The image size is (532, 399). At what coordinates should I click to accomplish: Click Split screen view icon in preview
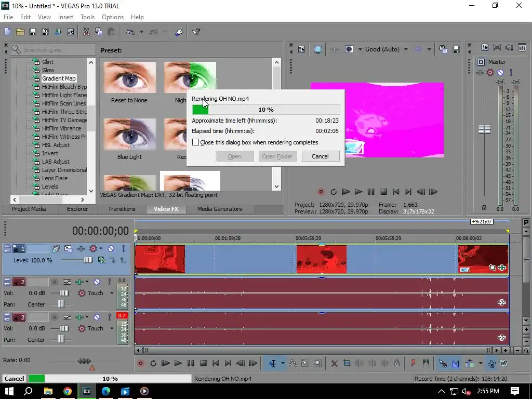point(349,49)
